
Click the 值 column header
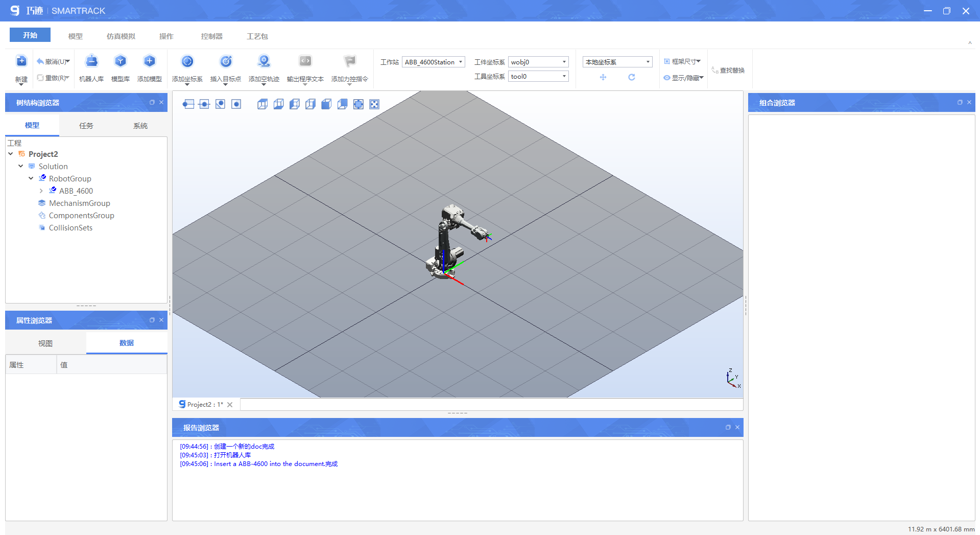(112, 365)
